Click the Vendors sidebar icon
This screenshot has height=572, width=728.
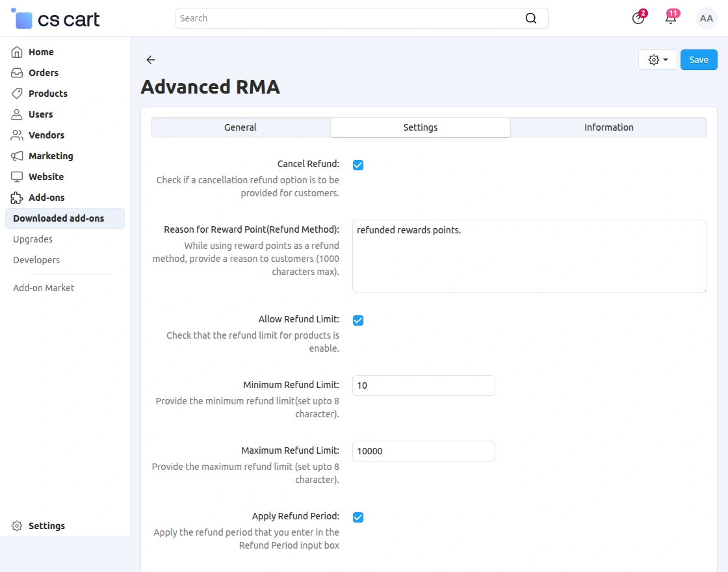click(16, 135)
